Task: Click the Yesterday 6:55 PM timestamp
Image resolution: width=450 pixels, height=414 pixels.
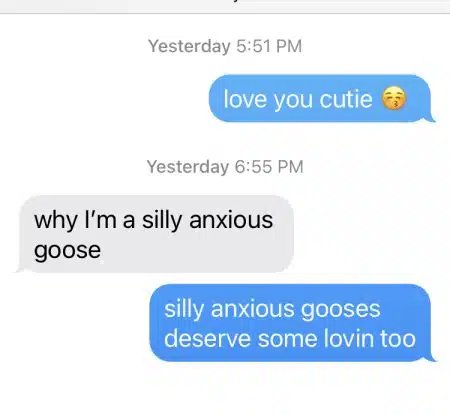Action: [x=225, y=167]
